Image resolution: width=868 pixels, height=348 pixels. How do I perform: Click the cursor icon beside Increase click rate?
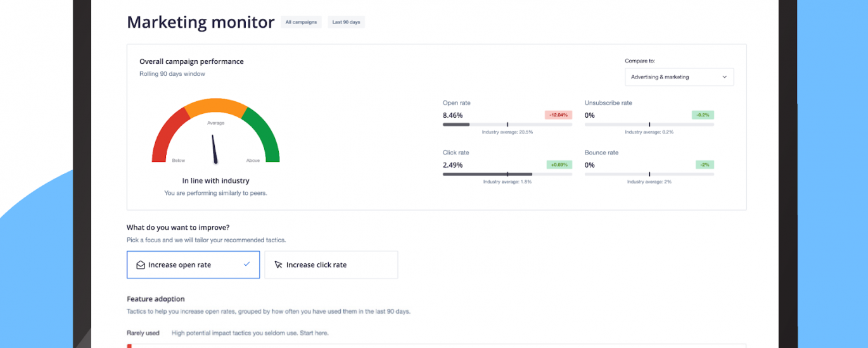(278, 265)
